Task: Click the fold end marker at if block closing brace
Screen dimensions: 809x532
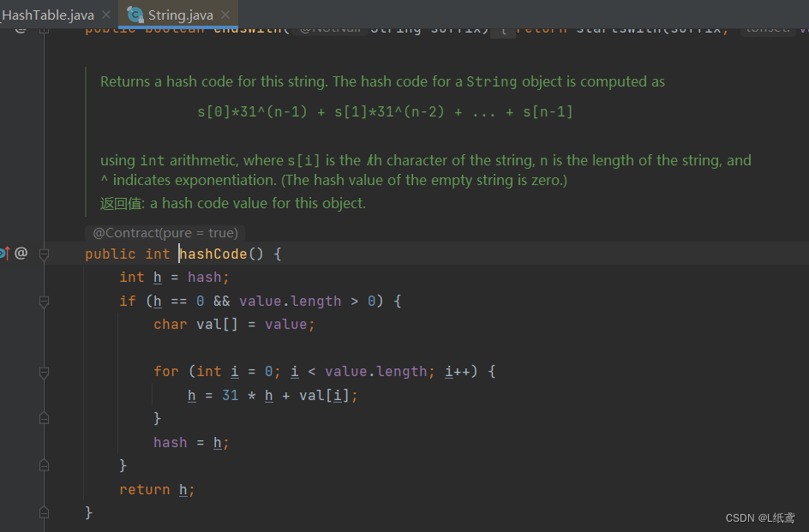Action: point(44,465)
